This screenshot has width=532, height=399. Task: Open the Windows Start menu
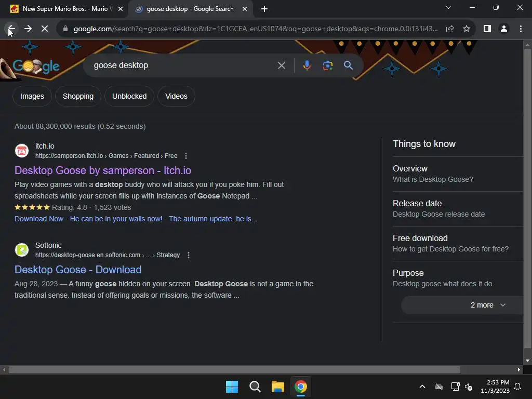[232, 387]
